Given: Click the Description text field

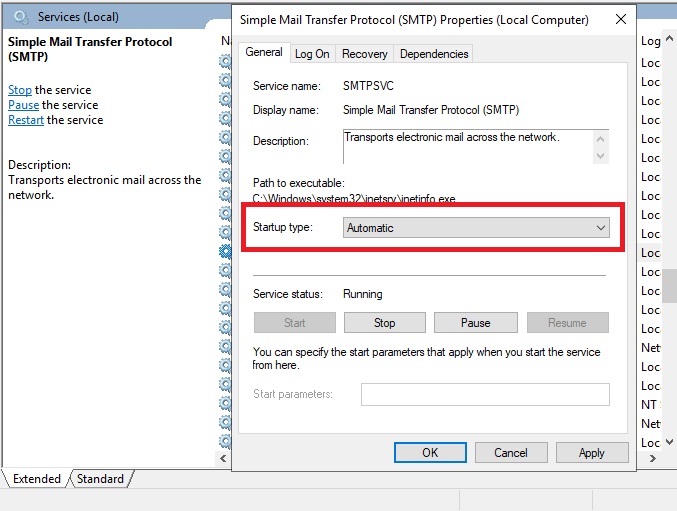Looking at the screenshot, I should point(465,145).
